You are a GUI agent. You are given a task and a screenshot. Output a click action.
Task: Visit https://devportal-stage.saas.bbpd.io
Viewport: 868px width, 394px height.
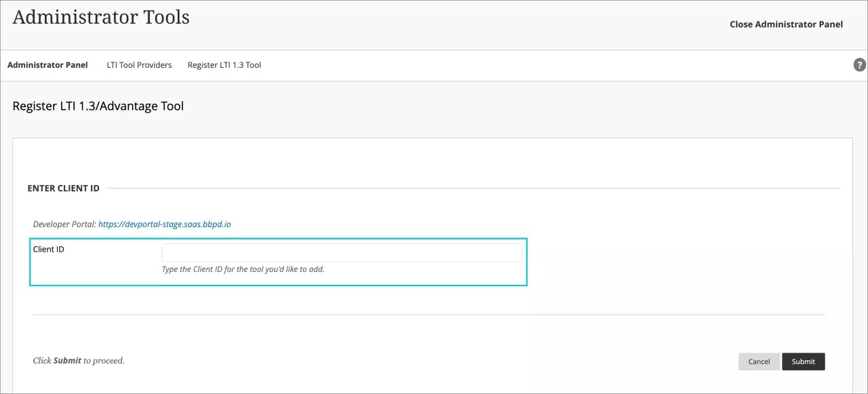pos(164,224)
